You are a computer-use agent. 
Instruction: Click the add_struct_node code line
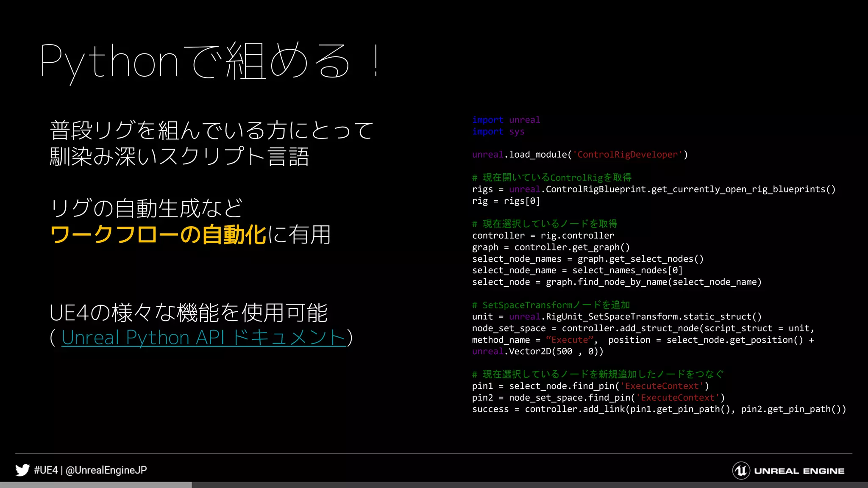pos(643,328)
